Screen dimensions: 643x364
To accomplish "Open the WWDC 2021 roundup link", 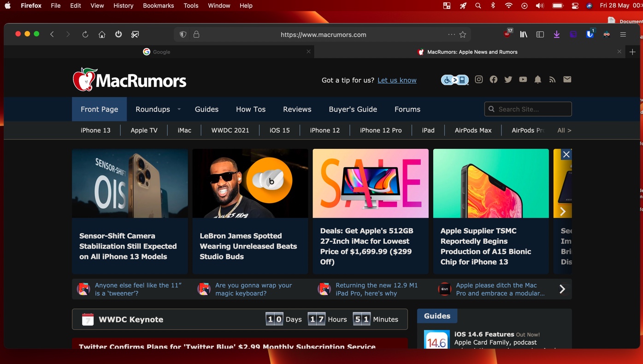I will coord(230,130).
